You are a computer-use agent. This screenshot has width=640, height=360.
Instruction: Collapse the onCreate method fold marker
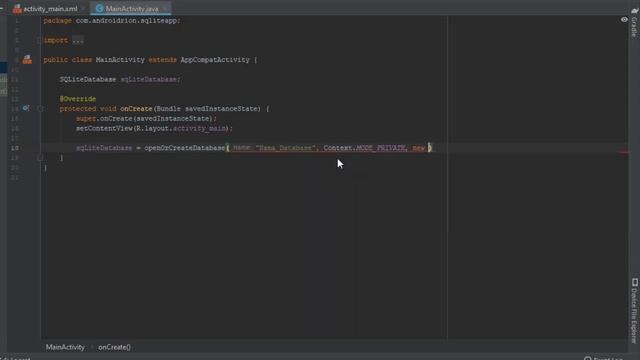click(x=40, y=109)
